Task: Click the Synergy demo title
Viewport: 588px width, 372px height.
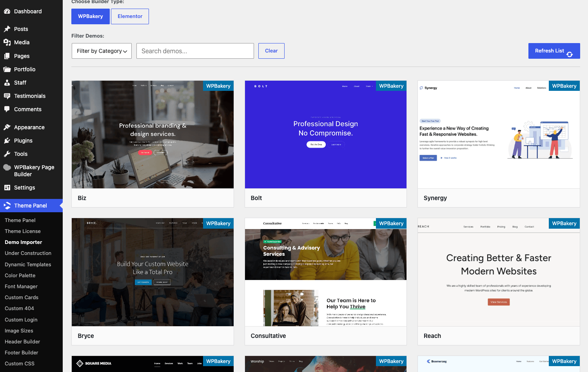Action: (x=435, y=198)
